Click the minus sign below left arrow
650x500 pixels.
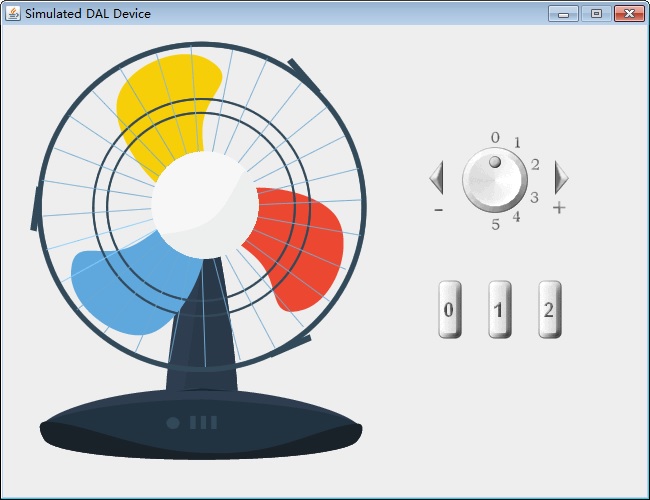(439, 210)
